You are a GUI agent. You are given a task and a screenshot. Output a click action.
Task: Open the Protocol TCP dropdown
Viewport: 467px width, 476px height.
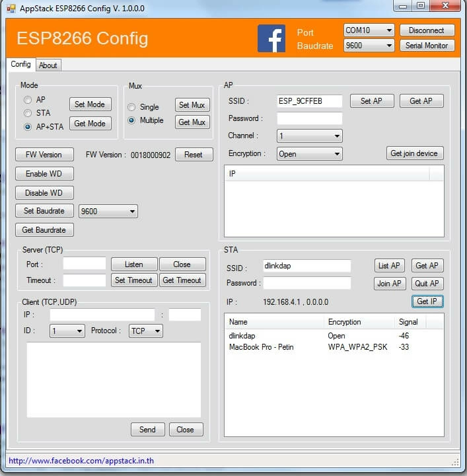[x=145, y=331]
